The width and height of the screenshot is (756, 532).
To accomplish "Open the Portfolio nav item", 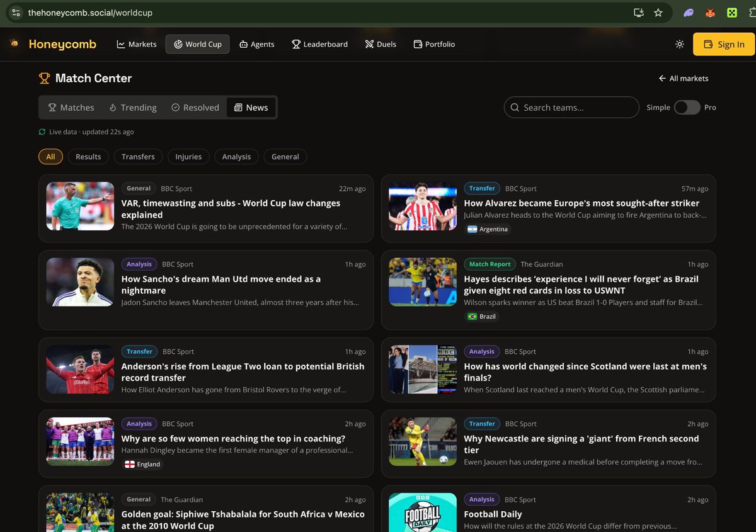I will point(434,44).
